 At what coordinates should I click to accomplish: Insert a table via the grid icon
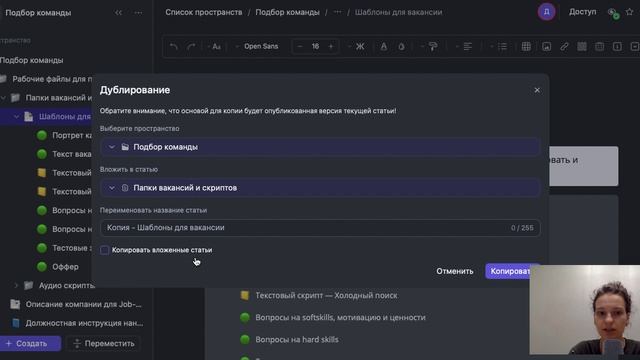(x=526, y=47)
